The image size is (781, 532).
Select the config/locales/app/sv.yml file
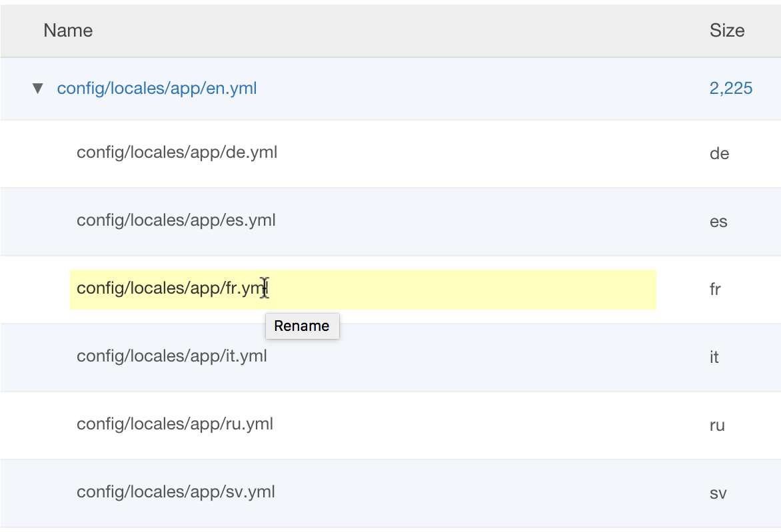(175, 492)
